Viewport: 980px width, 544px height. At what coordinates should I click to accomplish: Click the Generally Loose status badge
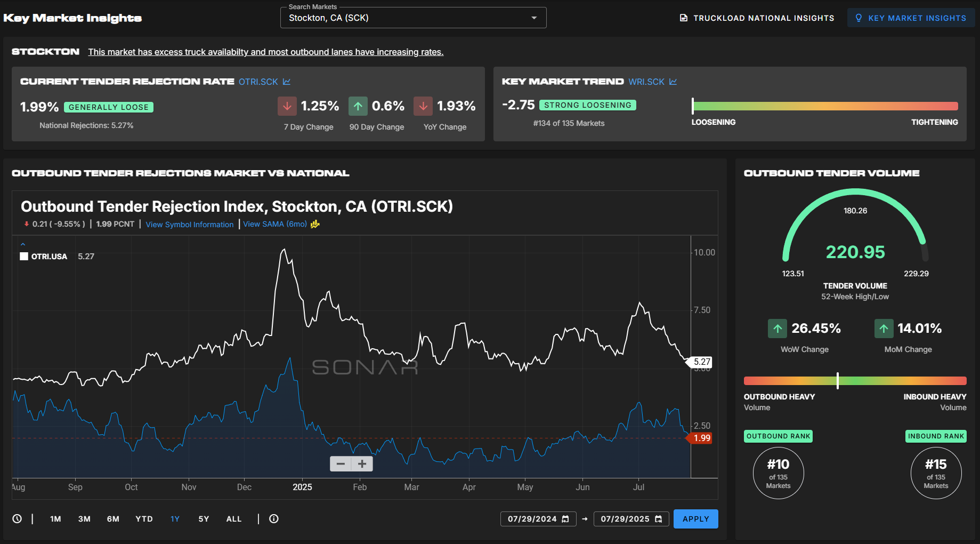pyautogui.click(x=109, y=107)
